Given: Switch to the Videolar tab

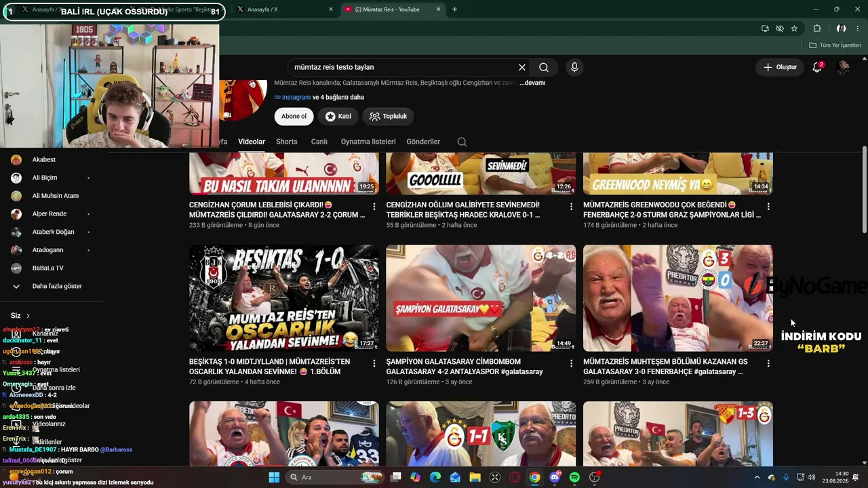Looking at the screenshot, I should tap(252, 142).
